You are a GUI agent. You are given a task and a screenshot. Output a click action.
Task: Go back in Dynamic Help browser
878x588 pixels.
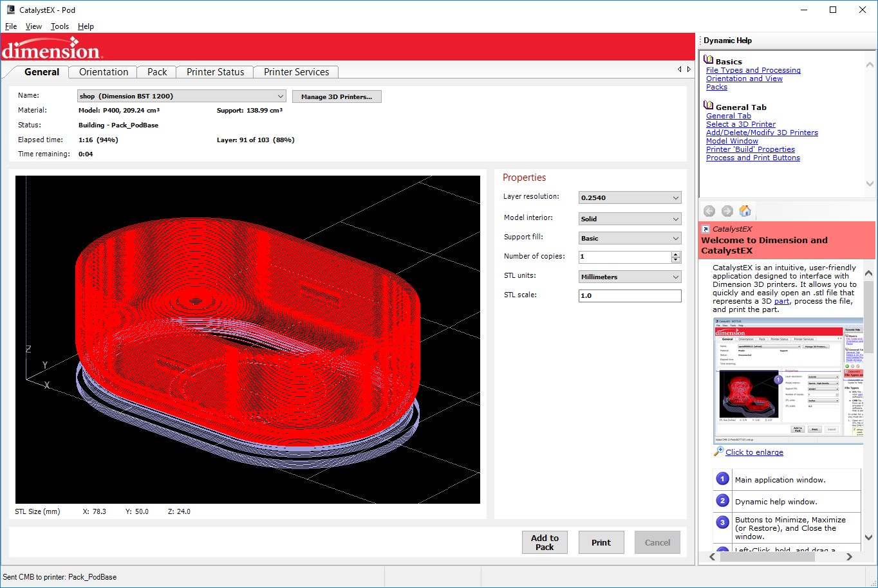point(709,211)
